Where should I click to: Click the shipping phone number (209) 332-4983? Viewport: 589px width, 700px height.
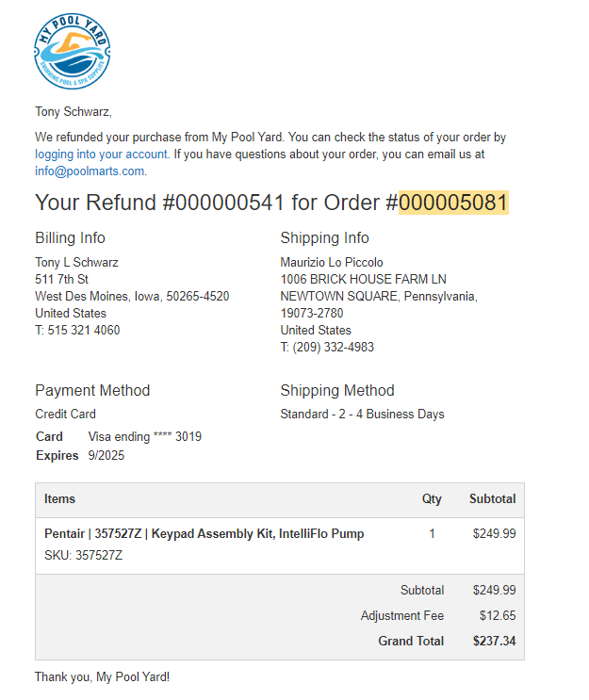point(333,347)
